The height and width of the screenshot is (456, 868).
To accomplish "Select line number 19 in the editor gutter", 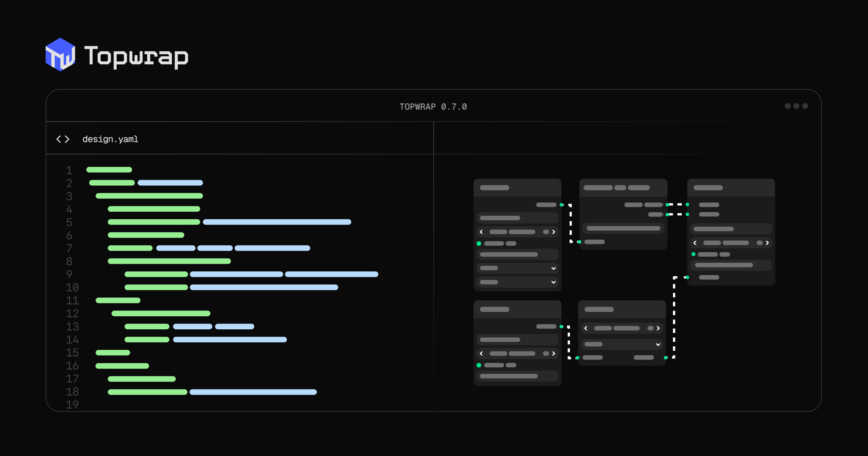I will (x=72, y=404).
